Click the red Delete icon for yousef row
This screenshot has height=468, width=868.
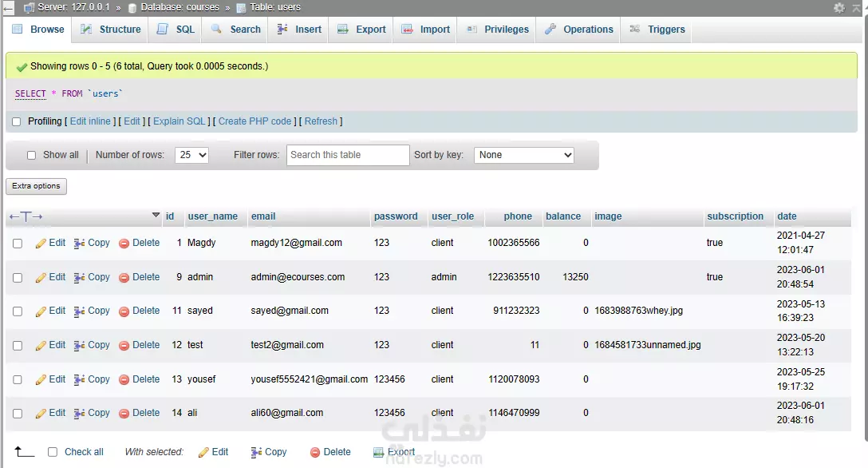[x=124, y=380]
